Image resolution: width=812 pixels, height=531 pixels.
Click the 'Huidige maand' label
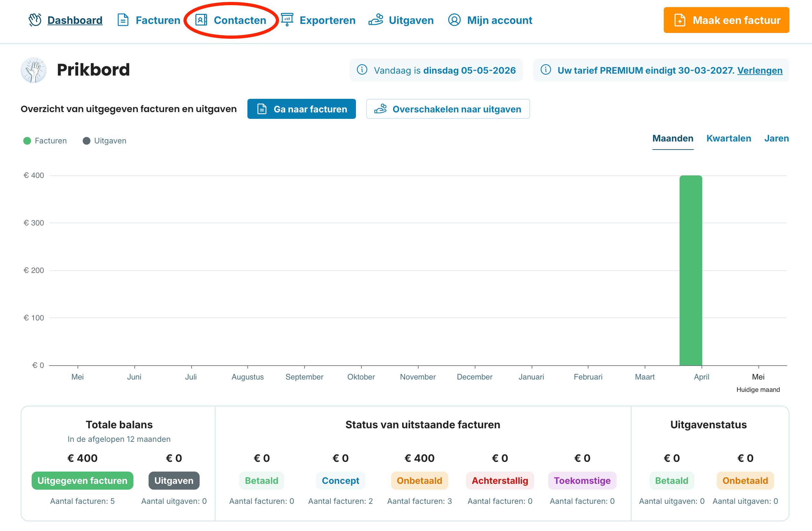click(x=758, y=390)
